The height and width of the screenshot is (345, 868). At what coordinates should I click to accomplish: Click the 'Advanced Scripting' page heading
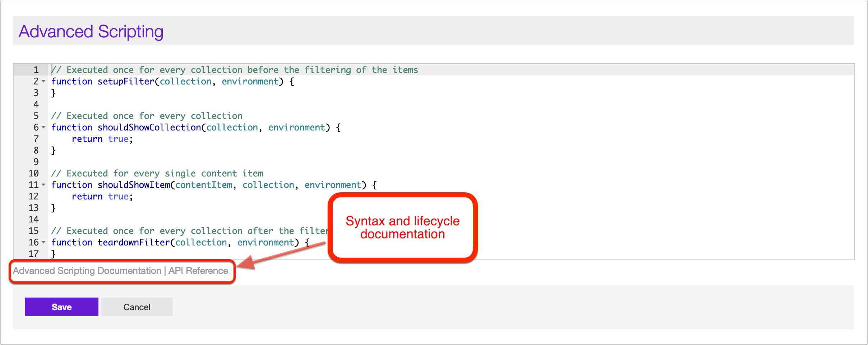click(91, 31)
